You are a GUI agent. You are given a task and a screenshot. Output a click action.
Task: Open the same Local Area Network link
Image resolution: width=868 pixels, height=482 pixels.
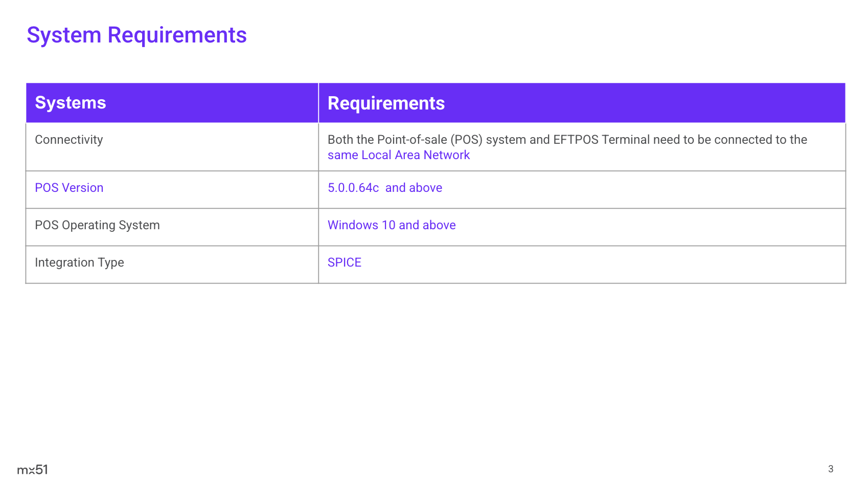tap(398, 155)
